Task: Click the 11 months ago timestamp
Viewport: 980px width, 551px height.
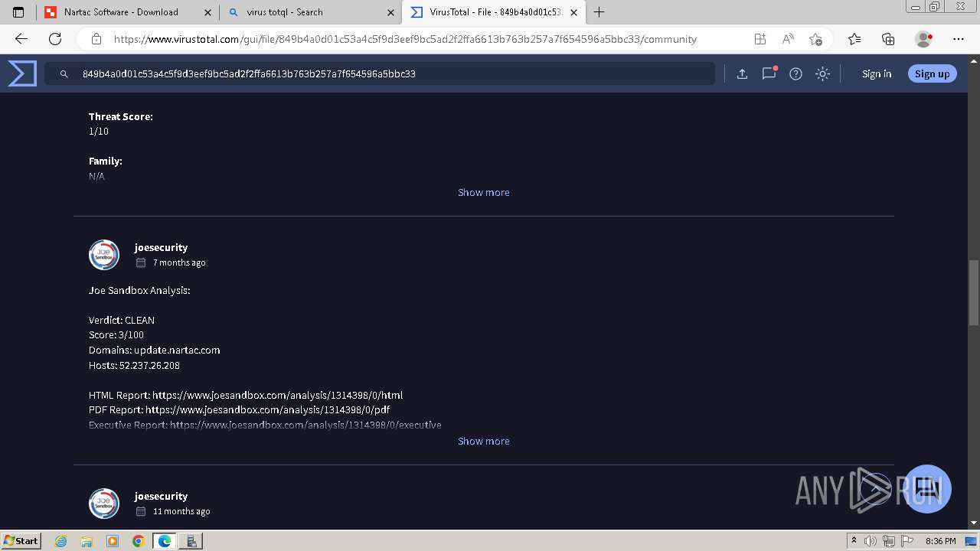Action: click(x=181, y=511)
